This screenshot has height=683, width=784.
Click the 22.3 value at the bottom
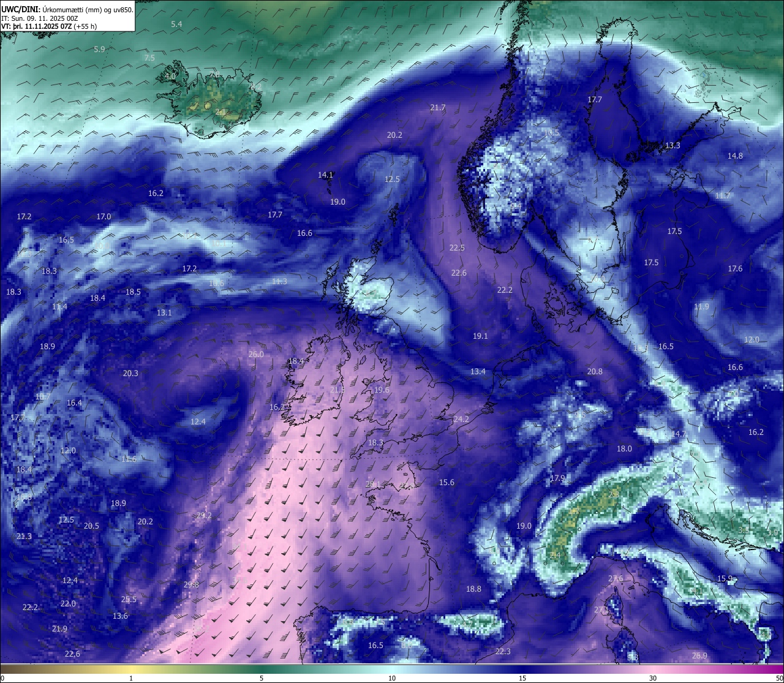pos(503,651)
